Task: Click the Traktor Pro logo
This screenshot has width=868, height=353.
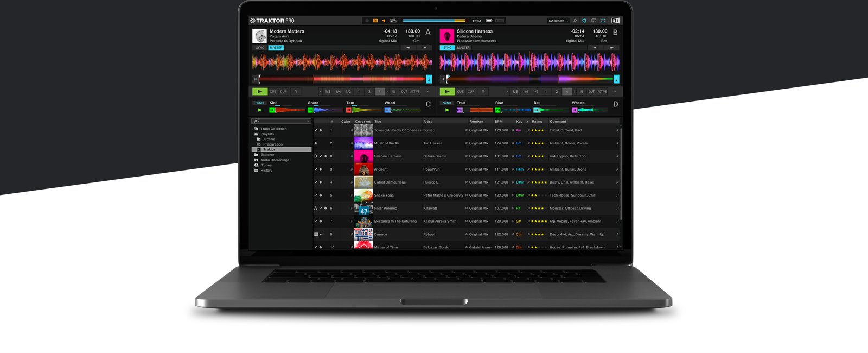Action: coord(272,21)
